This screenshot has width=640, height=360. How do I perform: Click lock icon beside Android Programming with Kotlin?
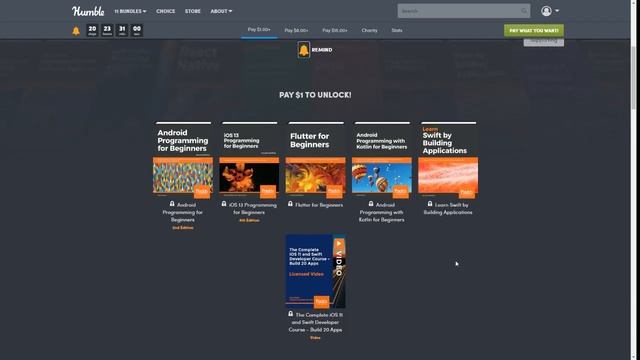371,204
